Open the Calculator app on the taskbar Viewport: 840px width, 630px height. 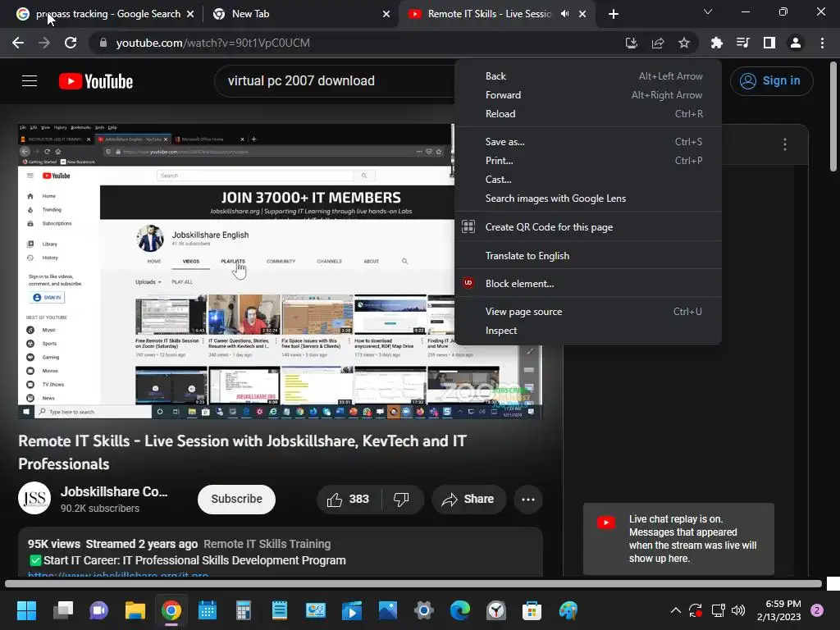tap(243, 610)
